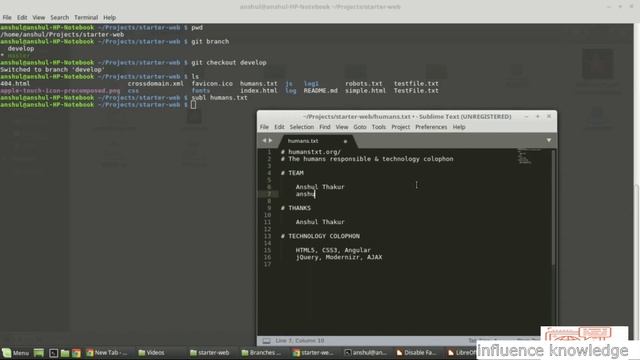Open the terminal's Help menu
Image resolution: width=640 pixels, height=360 pixels.
(x=109, y=18)
